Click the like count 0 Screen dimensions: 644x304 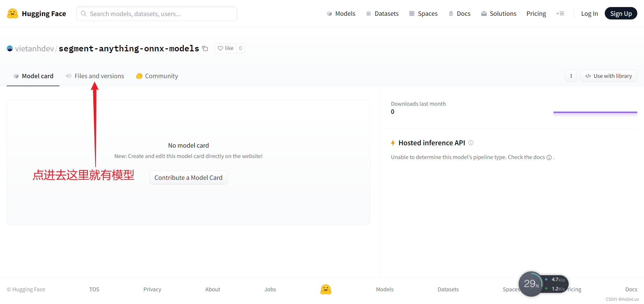240,48
